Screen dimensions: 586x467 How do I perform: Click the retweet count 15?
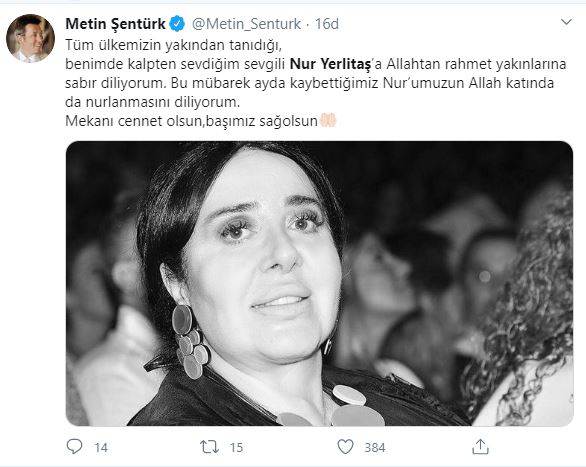(x=236, y=448)
